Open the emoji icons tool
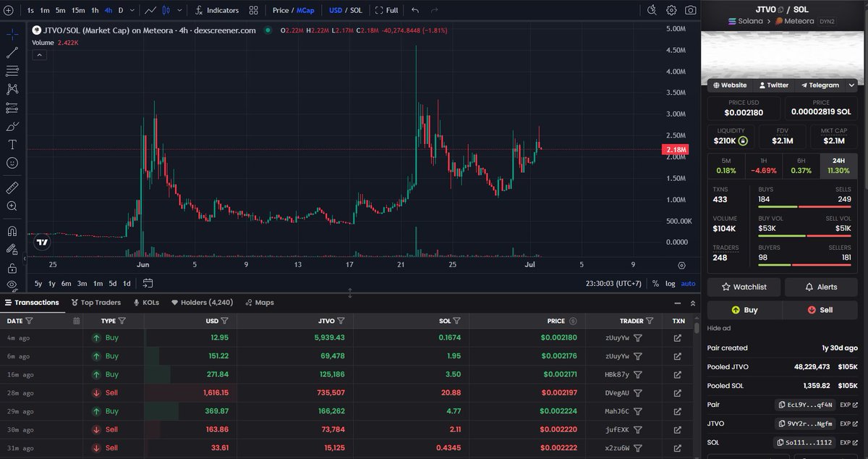The width and height of the screenshot is (868, 459). 12,164
